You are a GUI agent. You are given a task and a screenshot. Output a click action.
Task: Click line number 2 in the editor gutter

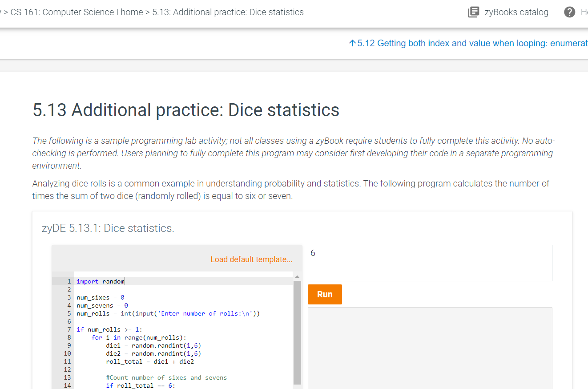pos(69,289)
